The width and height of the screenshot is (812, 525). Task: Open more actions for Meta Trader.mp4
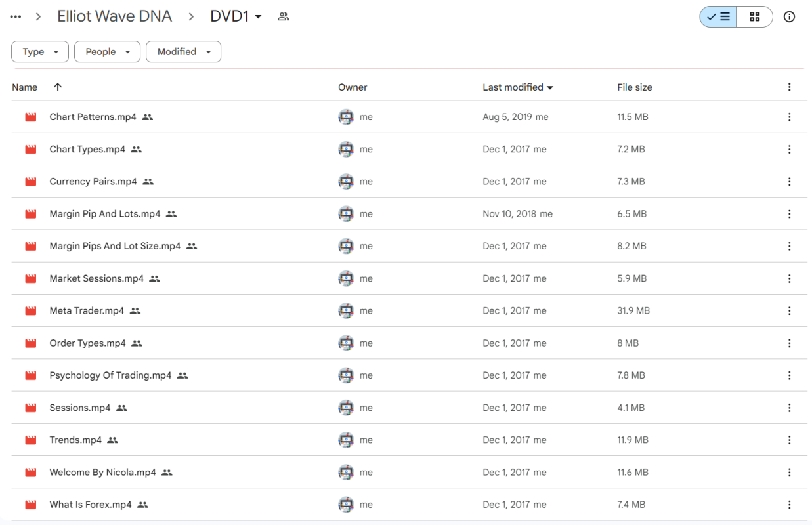click(x=789, y=311)
